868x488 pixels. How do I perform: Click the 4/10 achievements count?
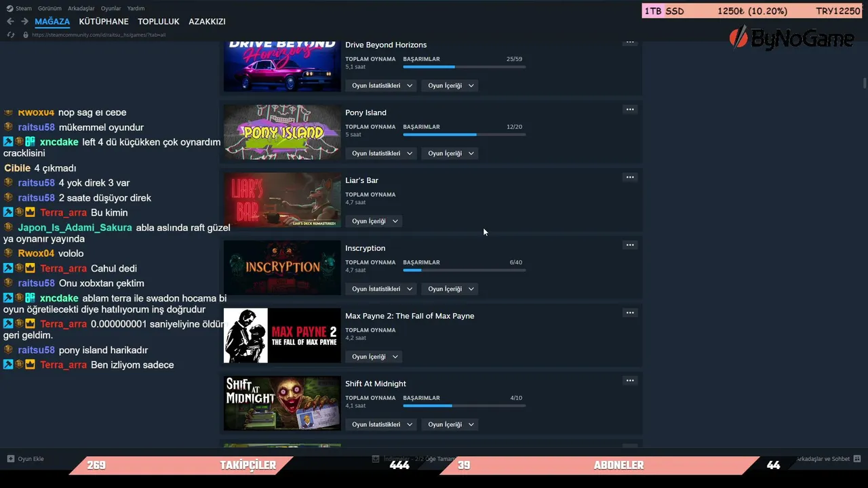(516, 398)
